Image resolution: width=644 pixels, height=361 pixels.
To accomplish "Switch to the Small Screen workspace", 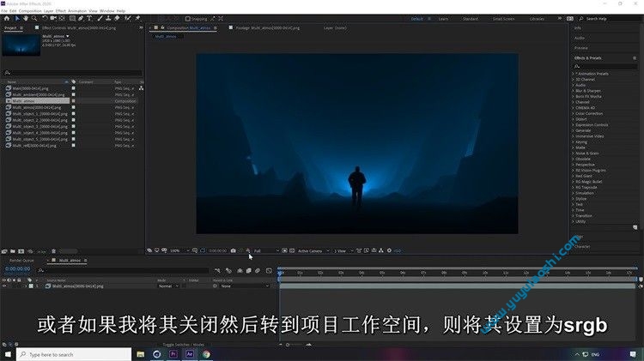I will (503, 19).
